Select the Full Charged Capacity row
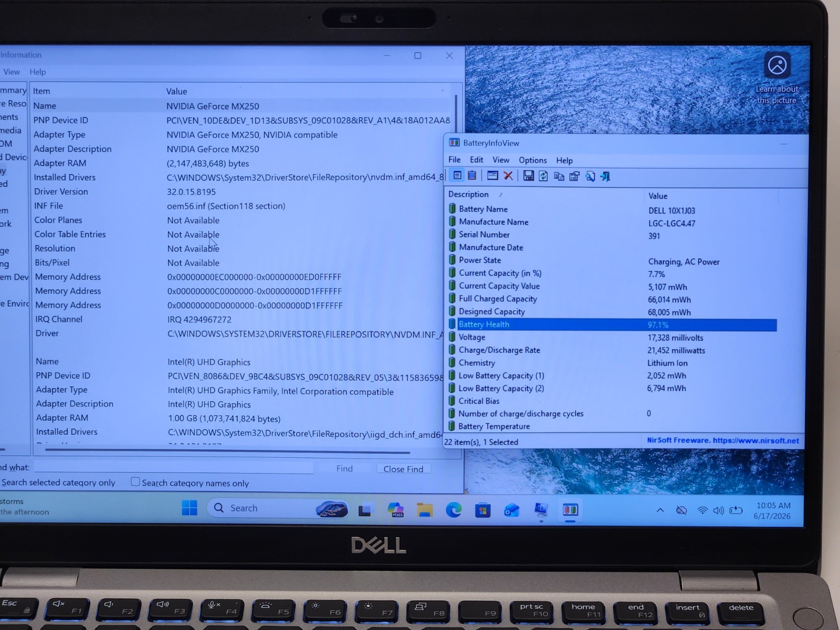This screenshot has height=630, width=840. [613, 299]
